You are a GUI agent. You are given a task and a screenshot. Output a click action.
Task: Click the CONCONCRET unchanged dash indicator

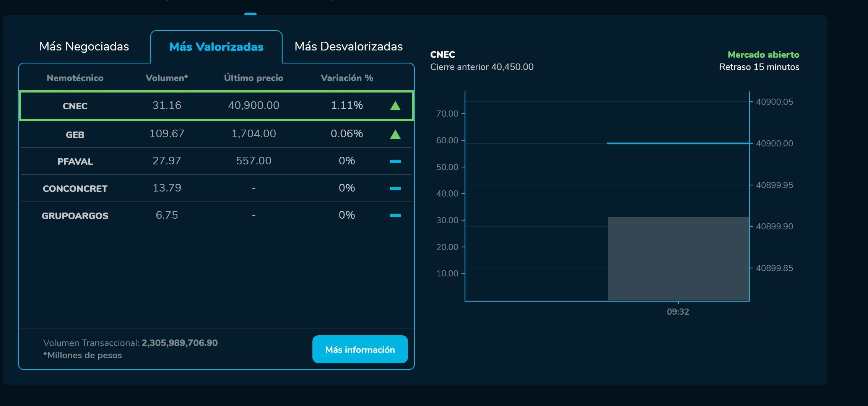coord(395,188)
